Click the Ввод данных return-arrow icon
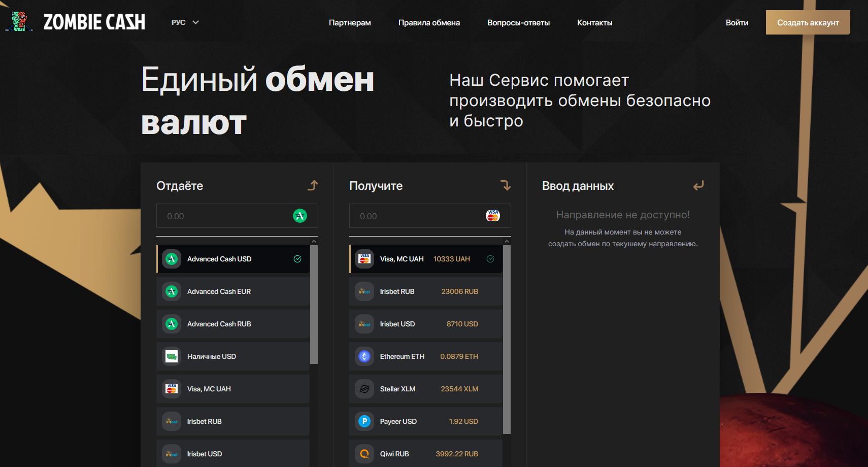 coord(698,186)
